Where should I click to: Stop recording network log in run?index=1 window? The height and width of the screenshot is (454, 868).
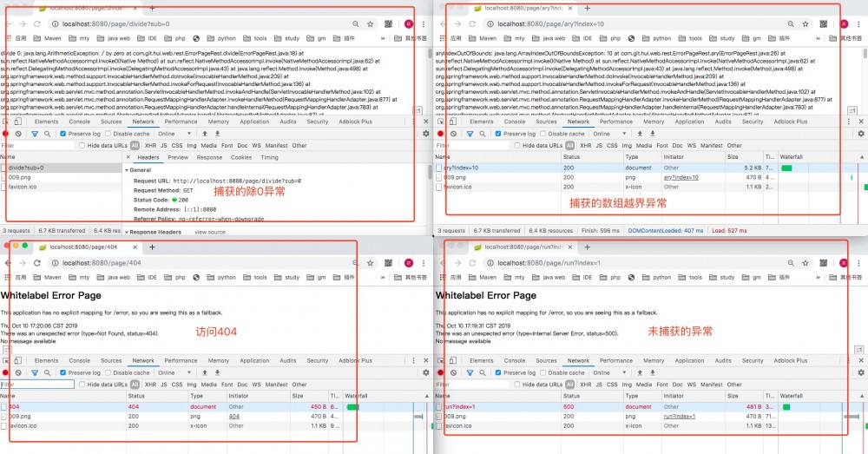click(441, 372)
